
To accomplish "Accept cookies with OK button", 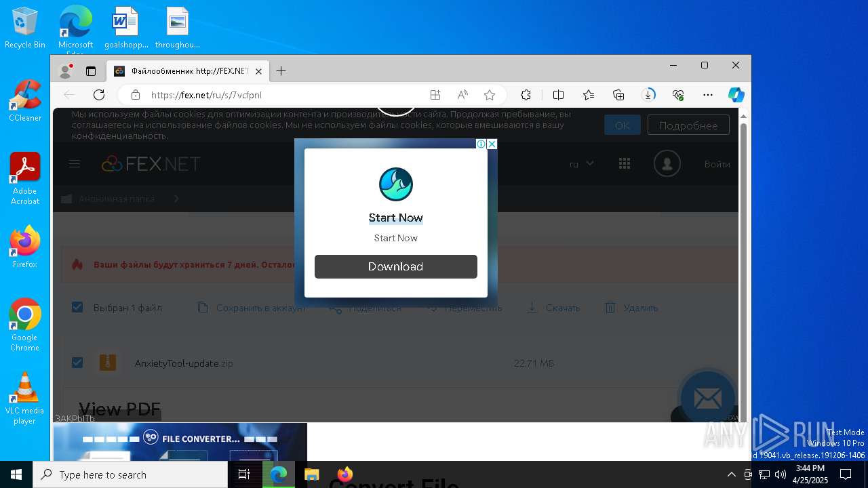I will tap(623, 125).
